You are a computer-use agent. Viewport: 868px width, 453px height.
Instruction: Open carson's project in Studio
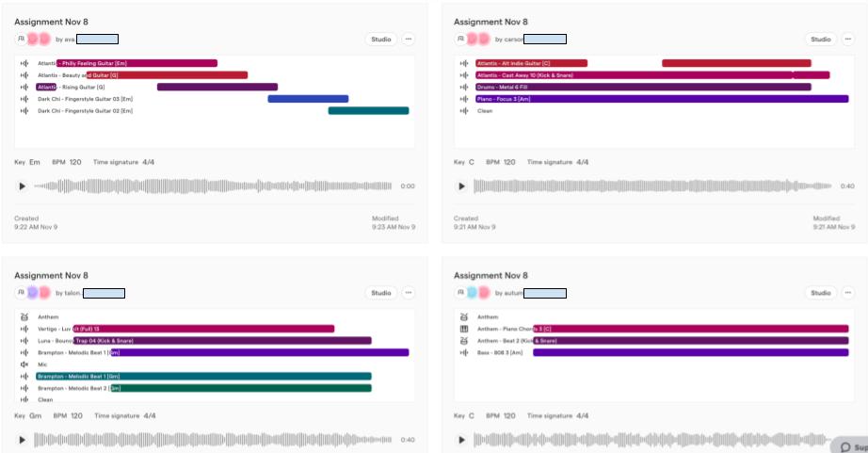pyautogui.click(x=820, y=40)
